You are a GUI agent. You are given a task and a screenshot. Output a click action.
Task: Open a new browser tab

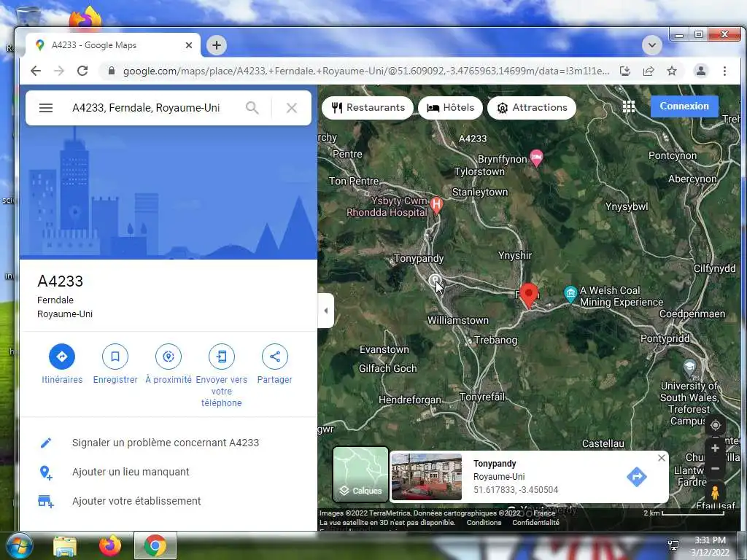(216, 45)
